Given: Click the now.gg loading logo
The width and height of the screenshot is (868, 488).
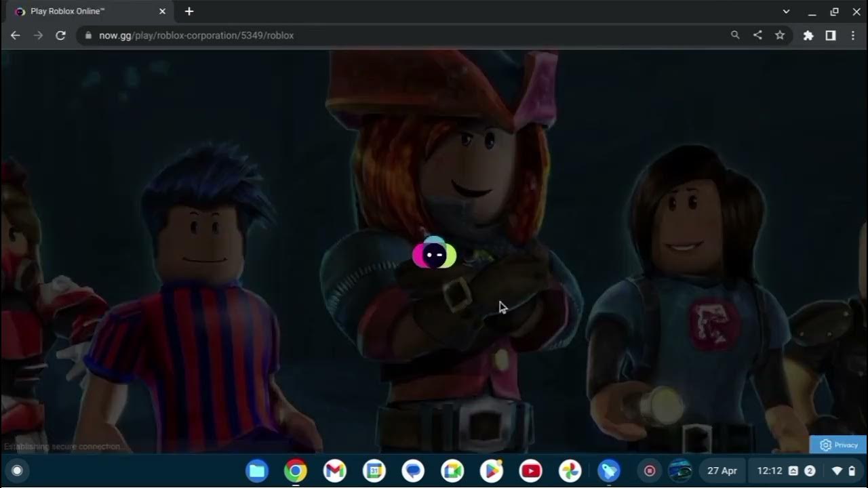Looking at the screenshot, I should pyautogui.click(x=434, y=254).
